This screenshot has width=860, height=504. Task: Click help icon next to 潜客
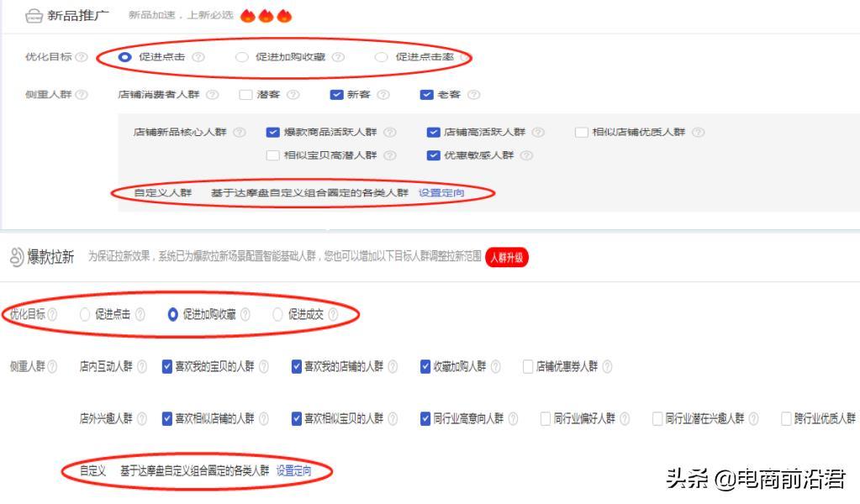point(293,95)
